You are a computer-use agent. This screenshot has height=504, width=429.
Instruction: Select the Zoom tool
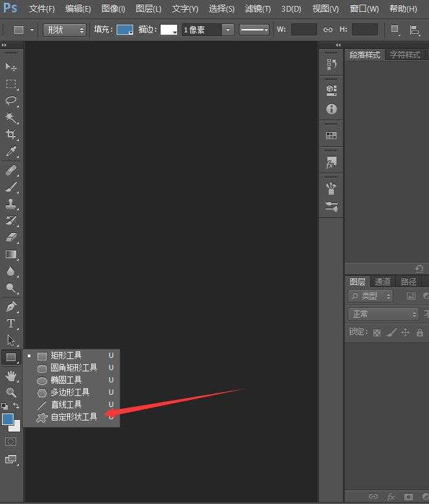pos(11,392)
